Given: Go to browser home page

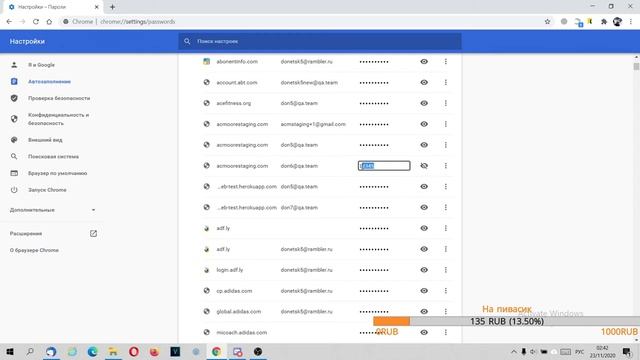Looking at the screenshot, I should coord(49,22).
